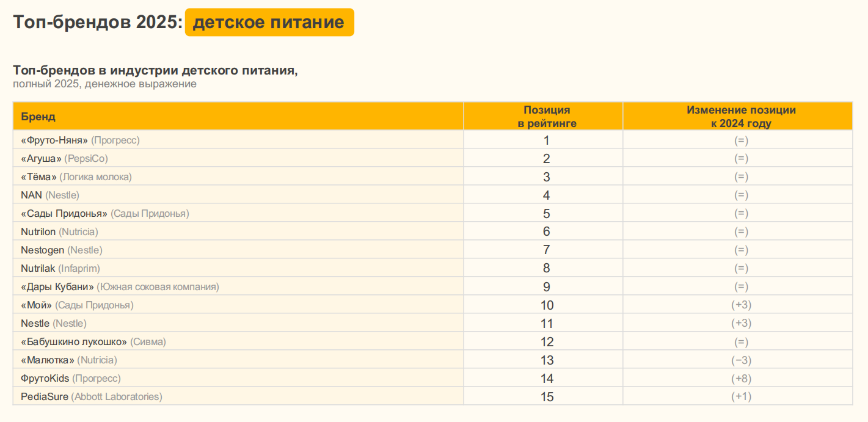The height and width of the screenshot is (422, 868).
Task: Click the (=) change for «Фруто-Няня»
Action: pos(741,140)
